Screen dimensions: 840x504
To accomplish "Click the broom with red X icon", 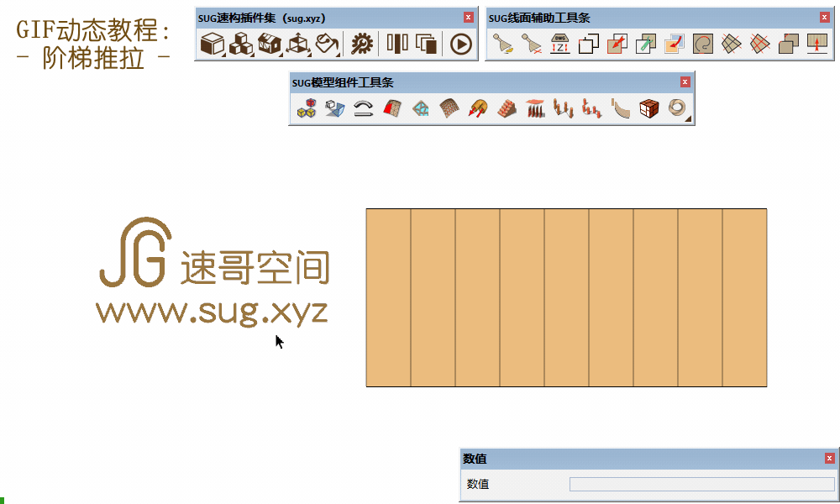I will pyautogui.click(x=532, y=44).
